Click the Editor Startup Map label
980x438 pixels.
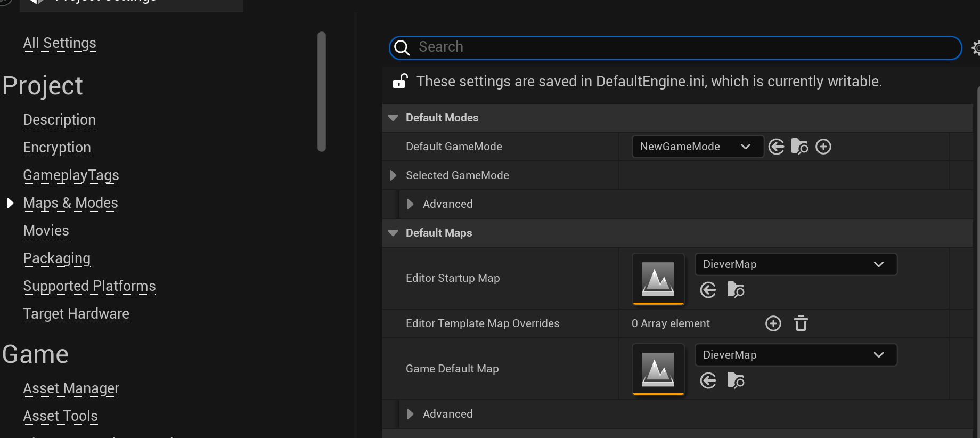coord(453,278)
